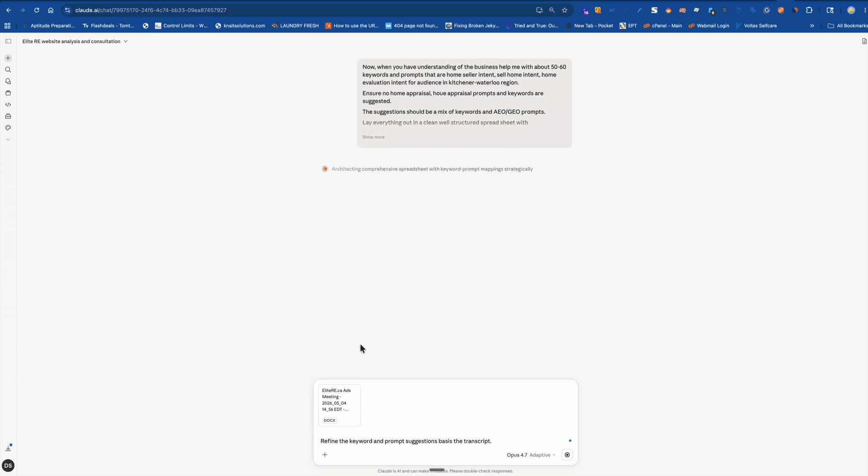Open the toolbox icon in sidebar

[8, 116]
